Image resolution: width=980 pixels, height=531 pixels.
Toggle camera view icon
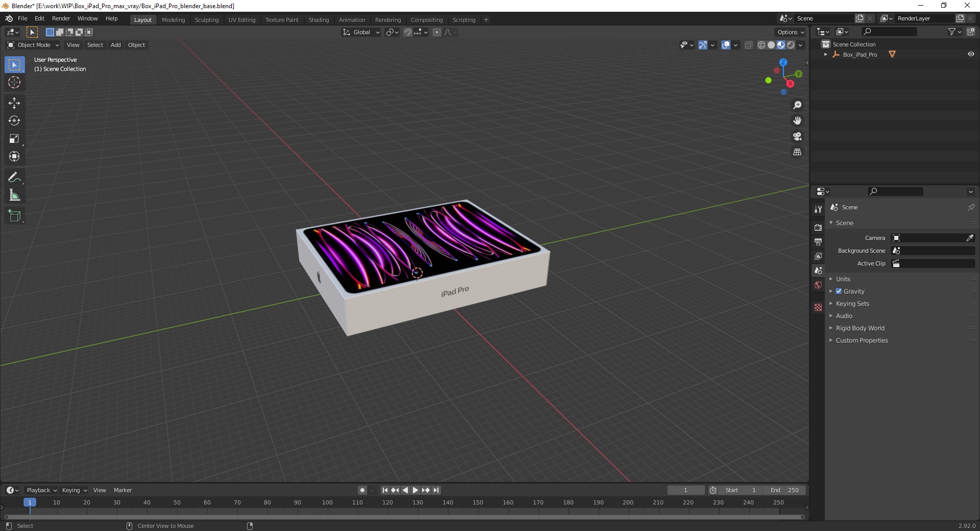point(797,136)
